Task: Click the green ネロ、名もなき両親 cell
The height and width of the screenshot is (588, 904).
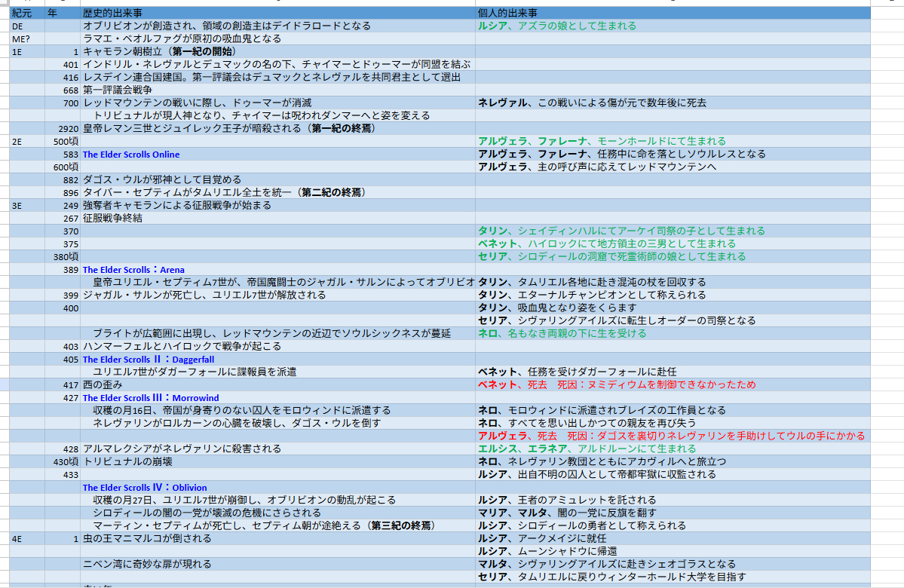Action: 562,334
